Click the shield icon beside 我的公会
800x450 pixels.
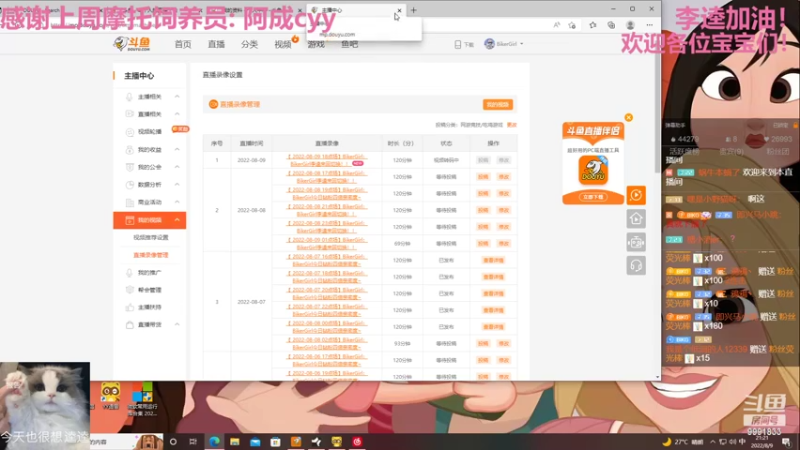point(129,167)
